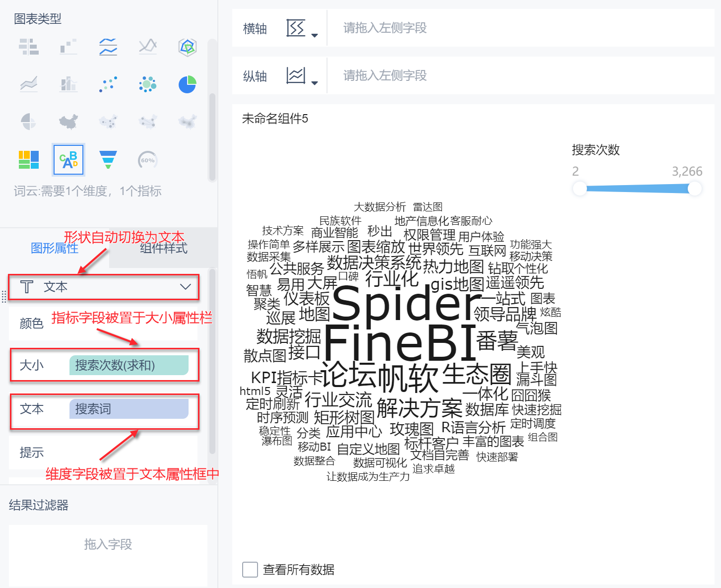Select the 搜索次数(求和) field pill

[129, 365]
